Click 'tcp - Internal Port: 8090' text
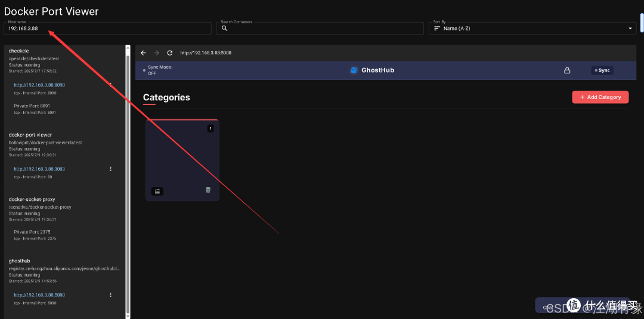 pos(35,93)
